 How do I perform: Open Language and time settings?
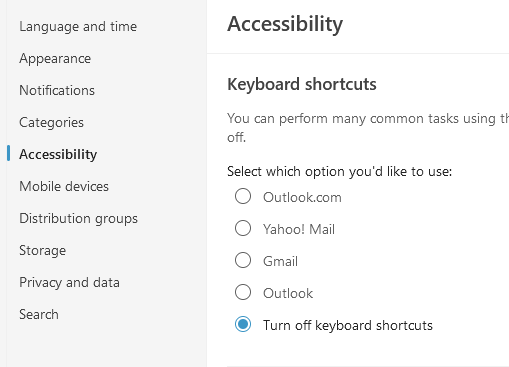tap(78, 27)
